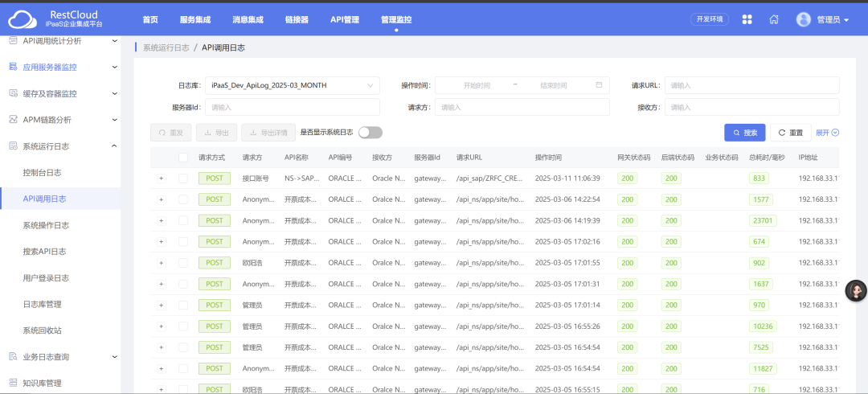Open the 管理监控 menu
This screenshot has height=394, width=868.
396,19
